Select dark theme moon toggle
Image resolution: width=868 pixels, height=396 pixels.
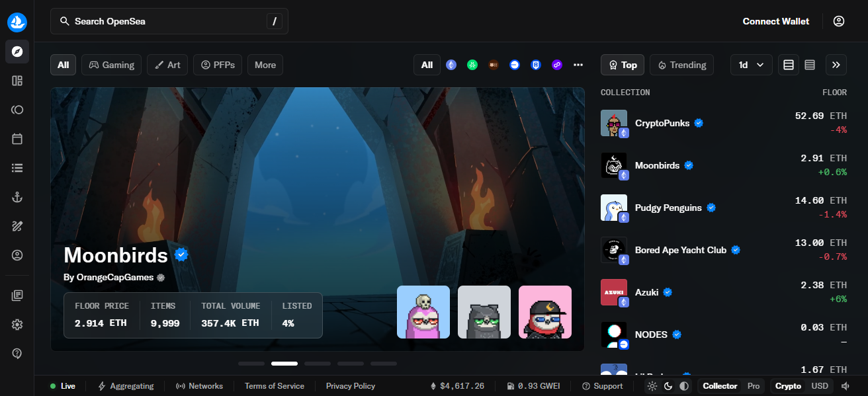(x=669, y=386)
